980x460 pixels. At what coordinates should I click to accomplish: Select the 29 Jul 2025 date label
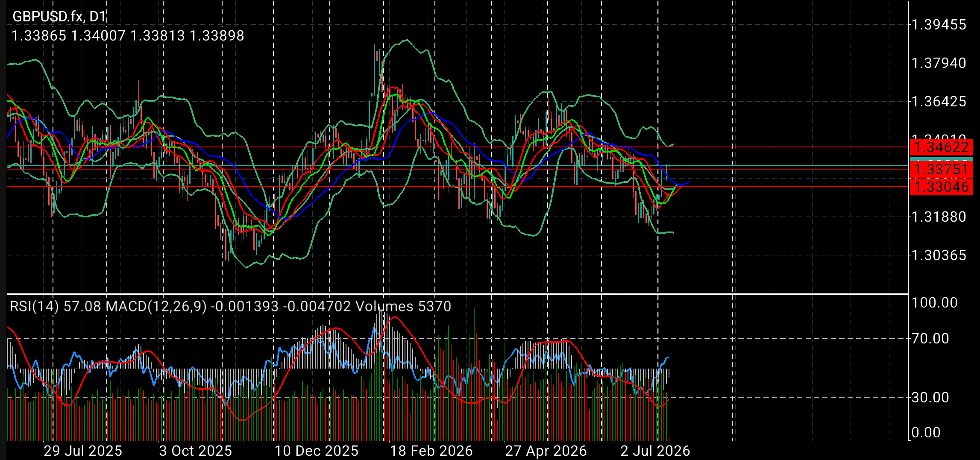83,451
